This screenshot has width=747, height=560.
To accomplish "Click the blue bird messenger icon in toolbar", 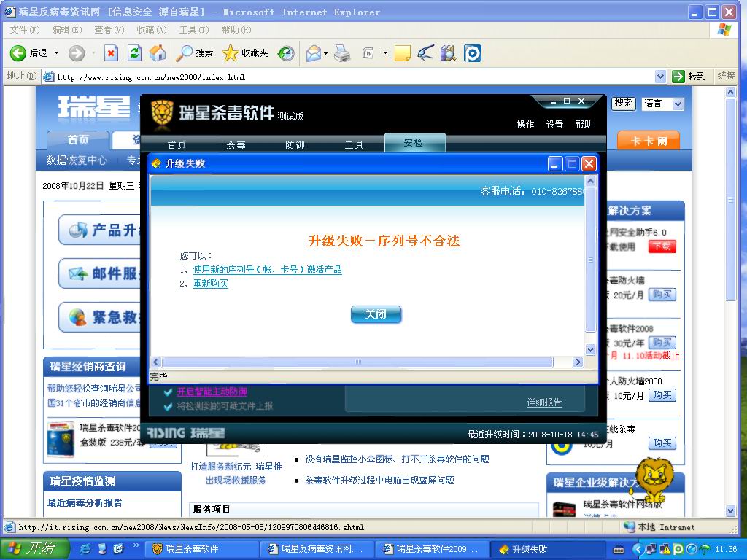I will point(425,52).
